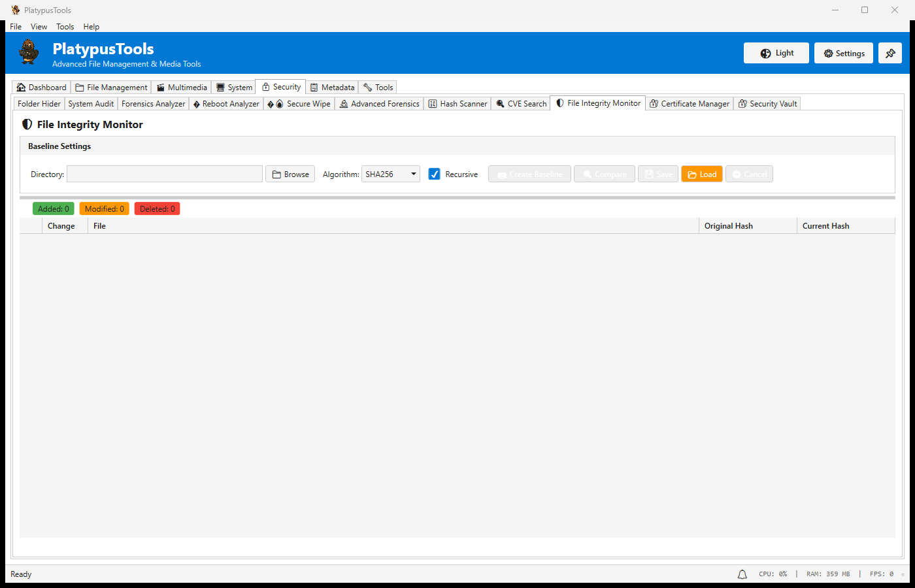Select the Certificate Manager padlock icon
The width and height of the screenshot is (915, 588).
click(x=654, y=103)
